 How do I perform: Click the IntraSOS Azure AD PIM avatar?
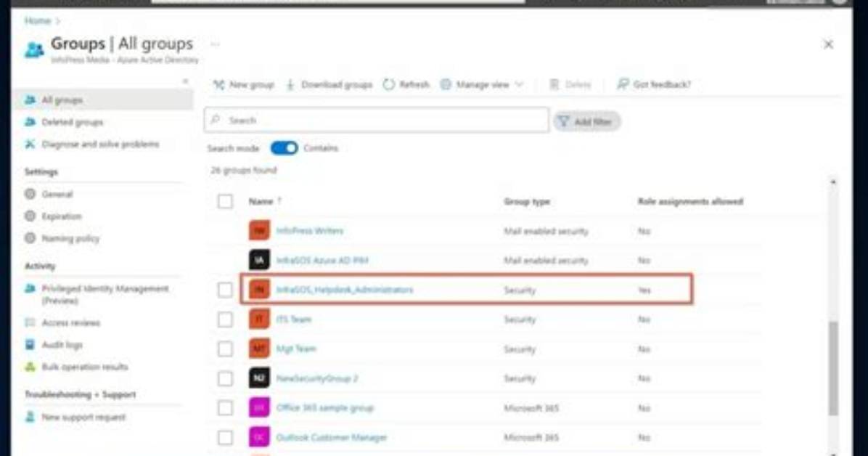[259, 260]
